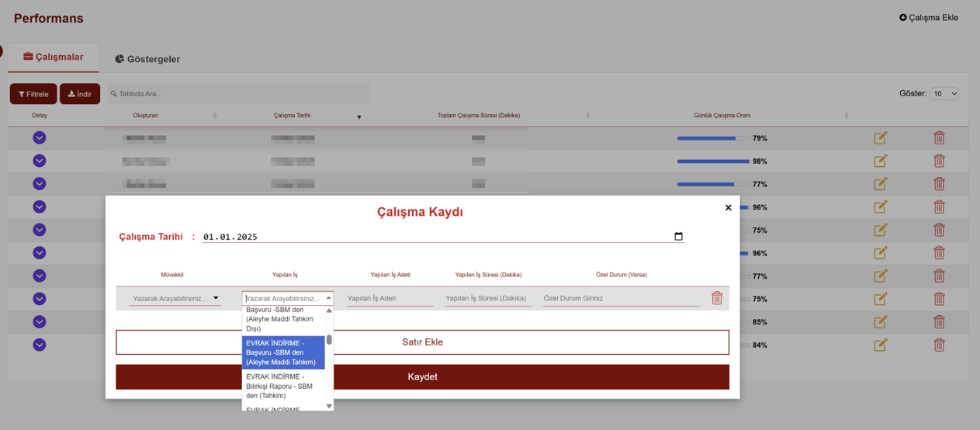Image resolution: width=980 pixels, height=430 pixels.
Task: Edit the row with 85% rate
Action: (881, 322)
